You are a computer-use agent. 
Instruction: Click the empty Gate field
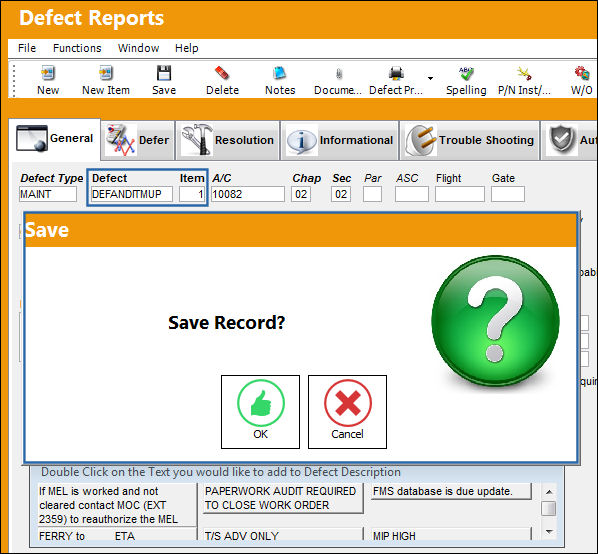[x=508, y=194]
